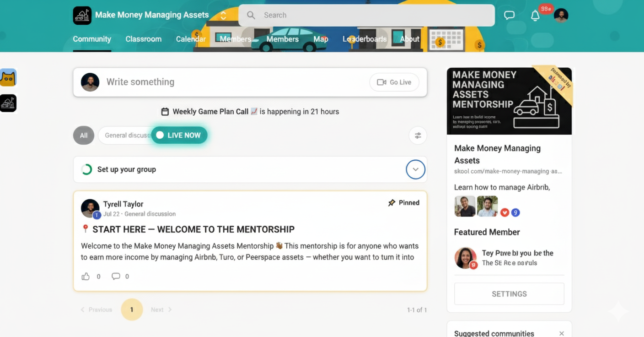Go to Next page
644x337 pixels.
(161, 310)
